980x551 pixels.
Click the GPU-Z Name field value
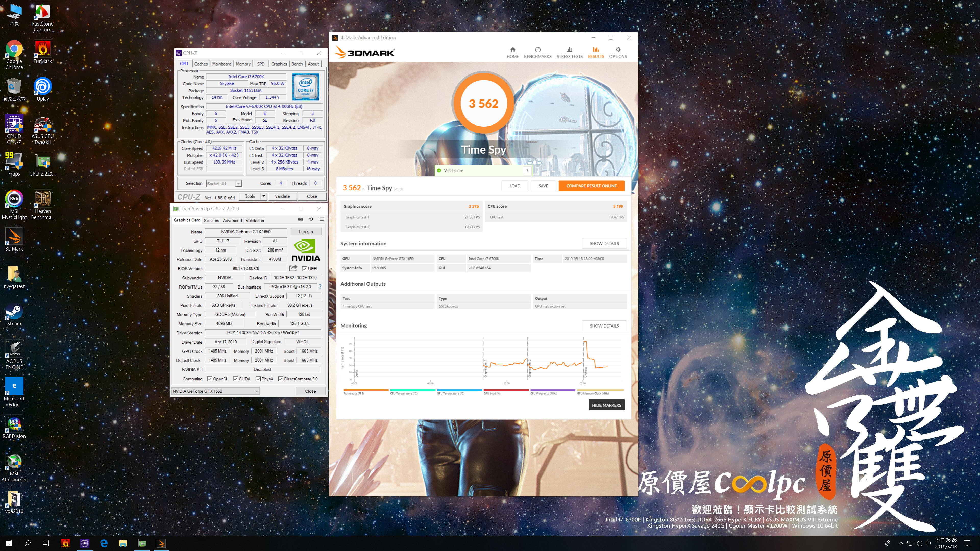coord(246,232)
